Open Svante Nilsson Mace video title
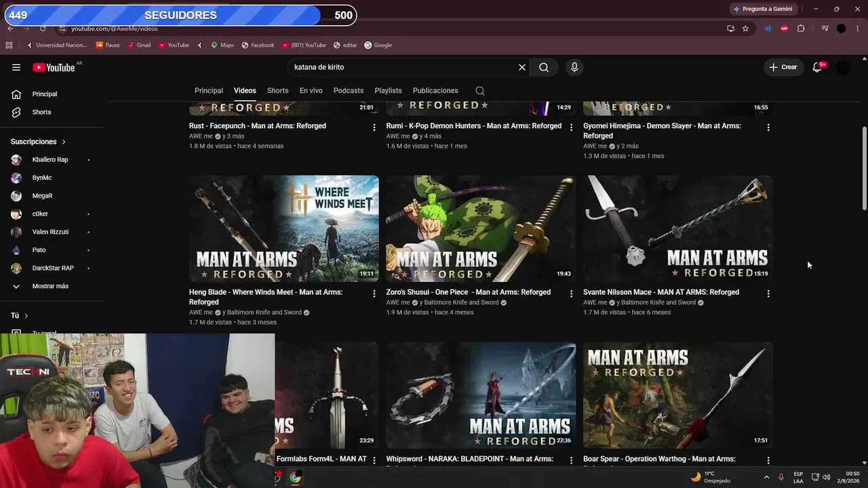 pyautogui.click(x=661, y=292)
